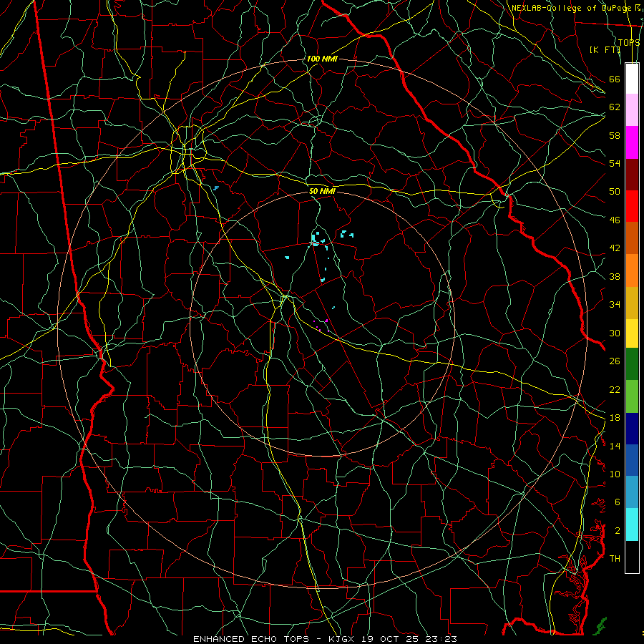The height and width of the screenshot is (644, 644).
Task: Click the legend value '42'
Action: [x=615, y=248]
